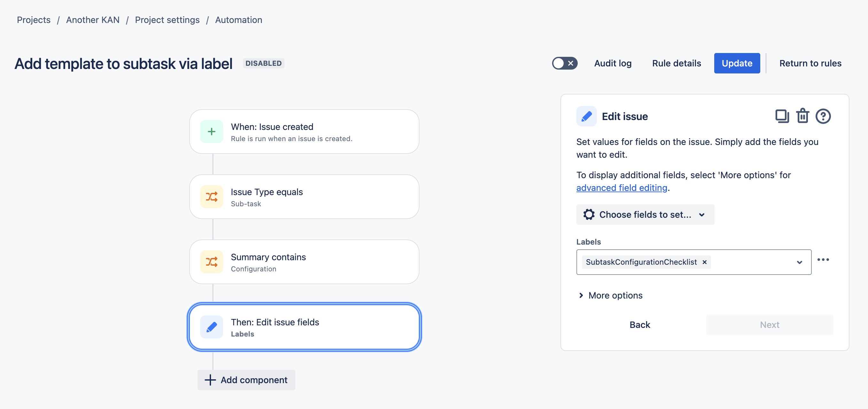The width and height of the screenshot is (868, 409).
Task: Click the Labels field three-dots menu
Action: 823,260
